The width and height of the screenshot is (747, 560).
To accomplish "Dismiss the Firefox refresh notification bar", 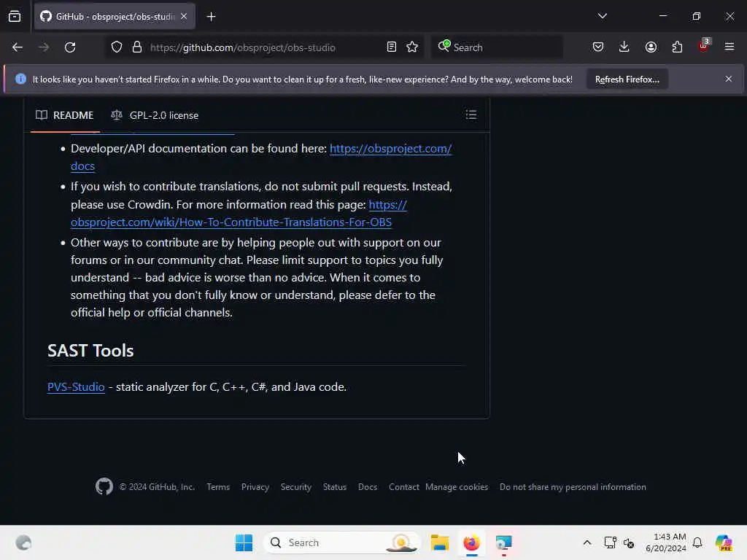I will [x=729, y=79].
